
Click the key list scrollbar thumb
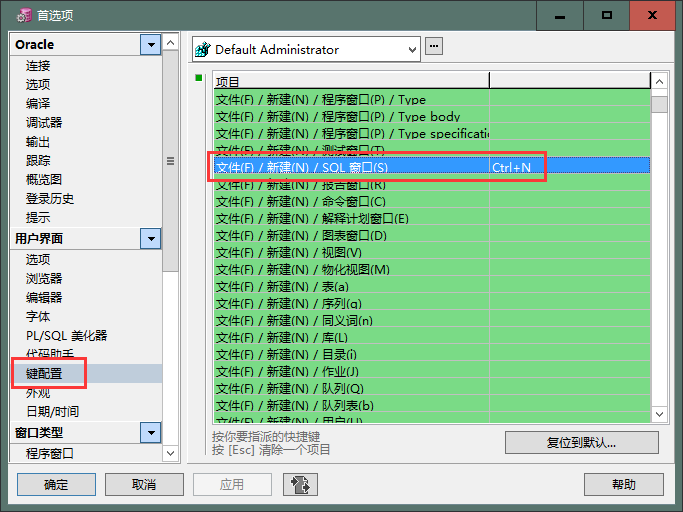click(659, 105)
